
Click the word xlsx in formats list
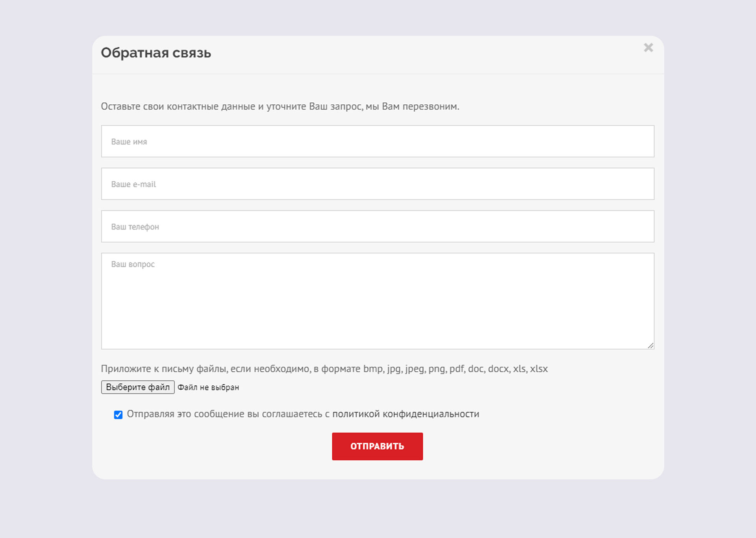pyautogui.click(x=539, y=369)
